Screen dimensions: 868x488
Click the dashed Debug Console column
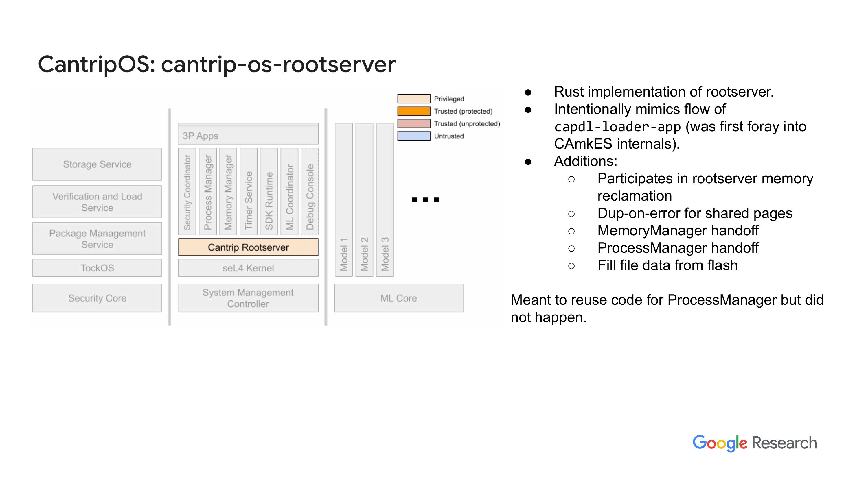310,192
